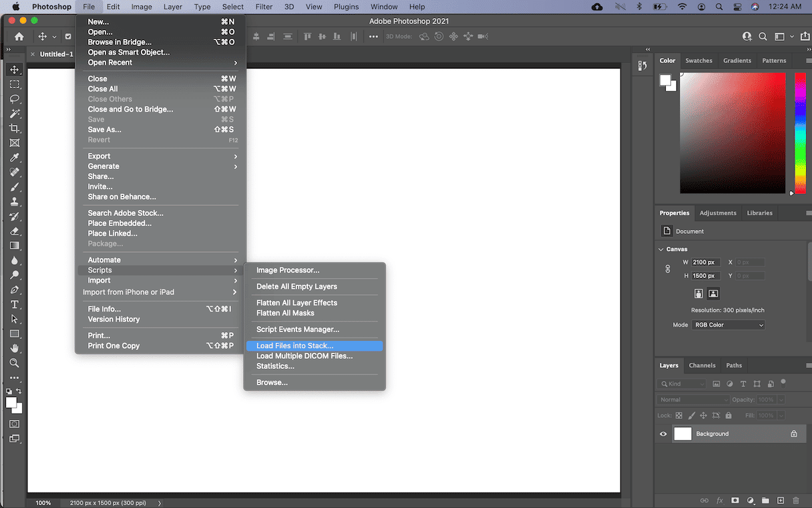Image resolution: width=812 pixels, height=508 pixels.
Task: Expand the Automate submenu
Action: tap(162, 260)
